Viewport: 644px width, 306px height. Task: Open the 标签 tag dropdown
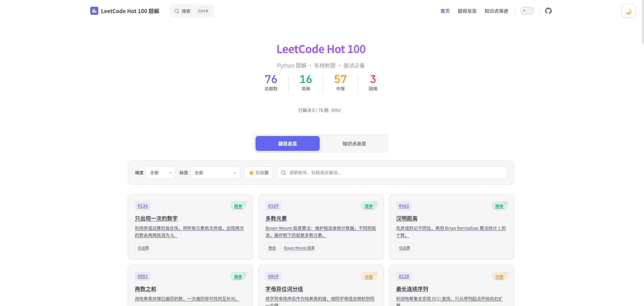(215, 173)
